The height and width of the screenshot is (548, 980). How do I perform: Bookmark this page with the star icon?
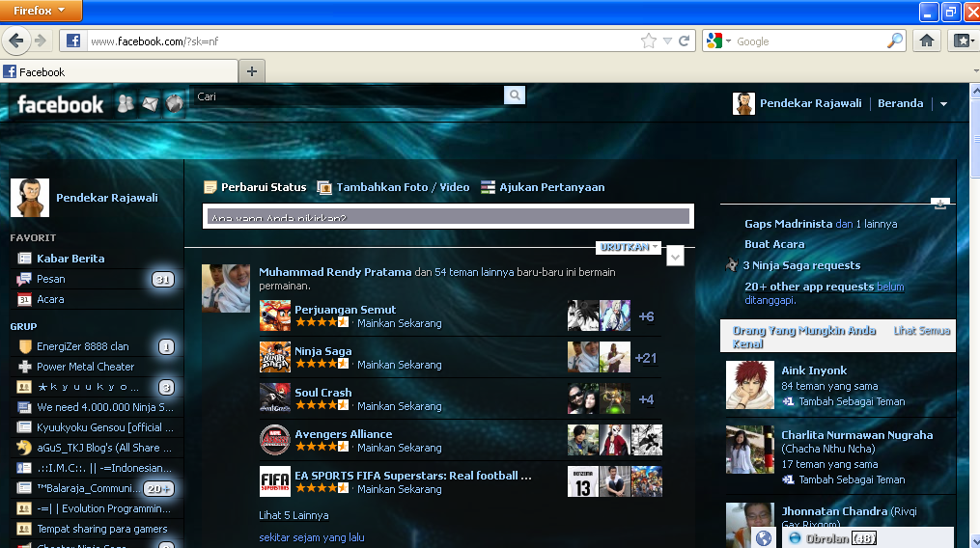649,41
